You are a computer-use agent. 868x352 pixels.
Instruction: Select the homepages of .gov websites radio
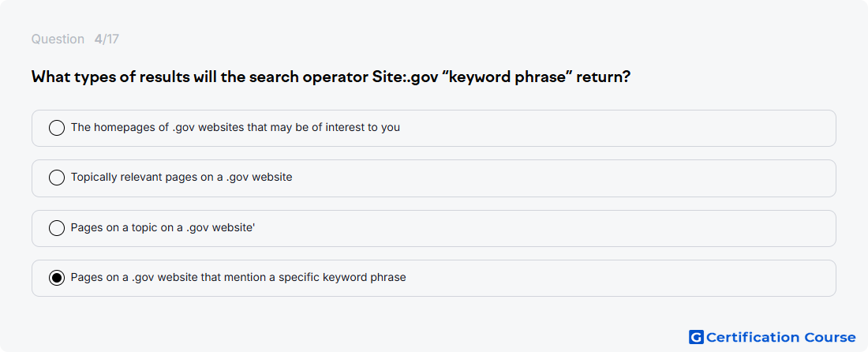tap(57, 128)
